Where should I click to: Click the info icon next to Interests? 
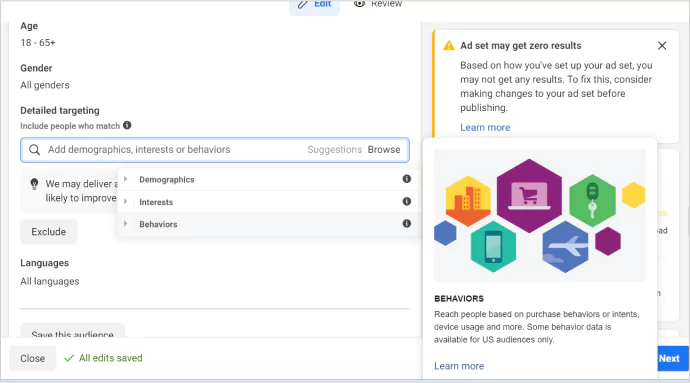(x=407, y=201)
